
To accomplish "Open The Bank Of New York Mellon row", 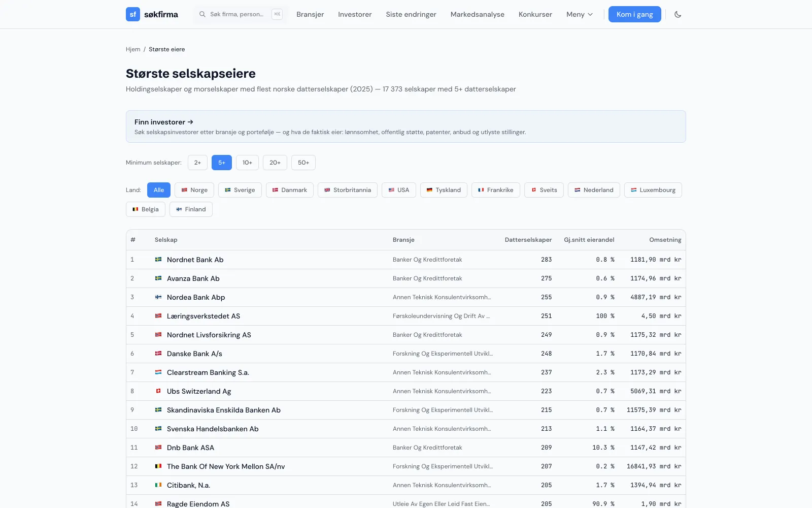I will coord(406,466).
